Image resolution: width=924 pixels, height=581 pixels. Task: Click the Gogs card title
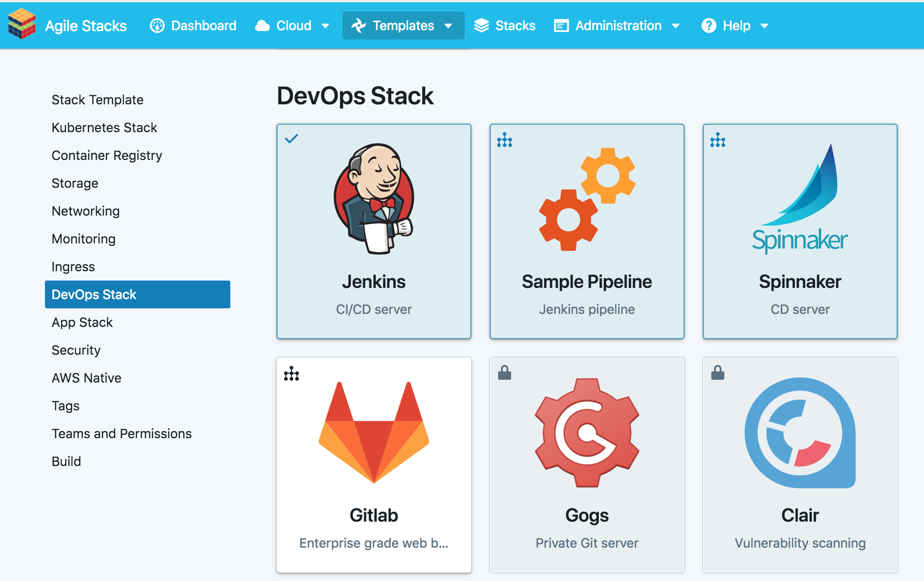coord(587,516)
